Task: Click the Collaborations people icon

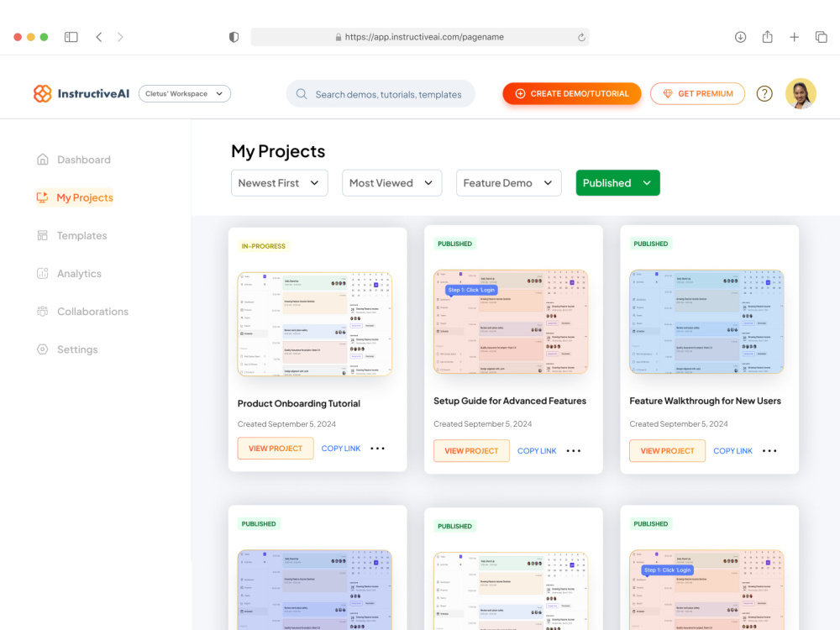Action: click(42, 312)
